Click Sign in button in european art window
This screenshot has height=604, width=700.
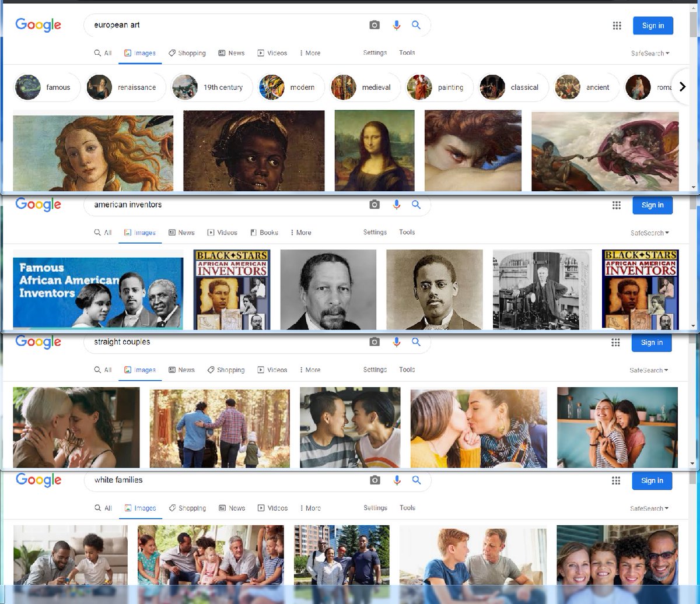(x=653, y=26)
